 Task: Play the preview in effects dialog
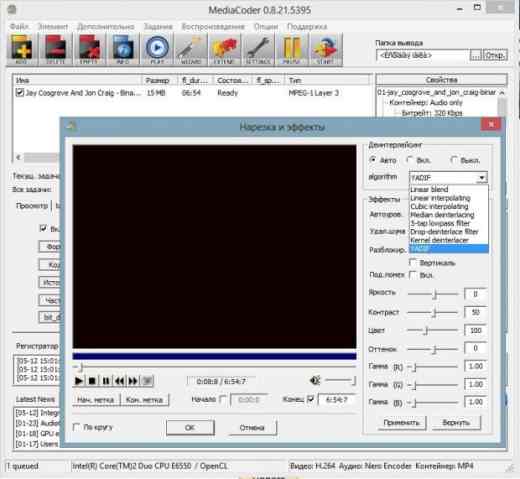79,381
